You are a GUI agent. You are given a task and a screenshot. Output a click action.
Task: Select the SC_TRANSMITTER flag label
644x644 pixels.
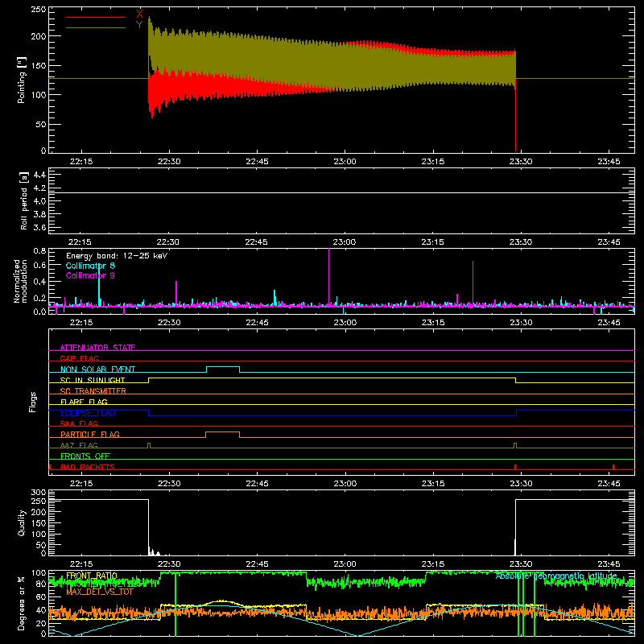93,391
